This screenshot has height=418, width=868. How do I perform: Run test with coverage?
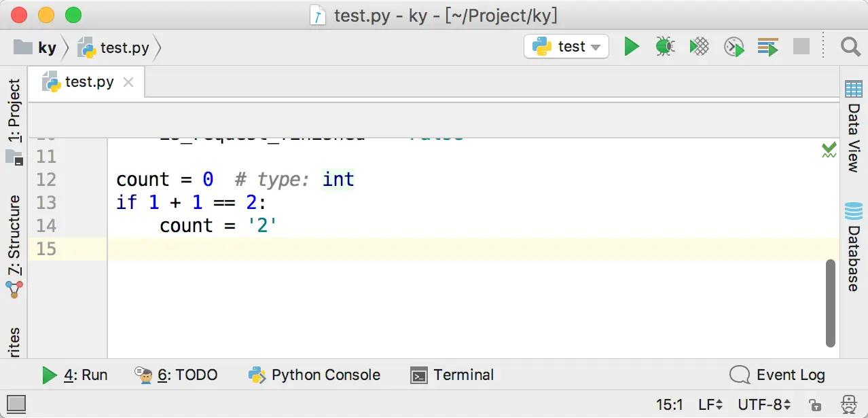click(x=699, y=47)
